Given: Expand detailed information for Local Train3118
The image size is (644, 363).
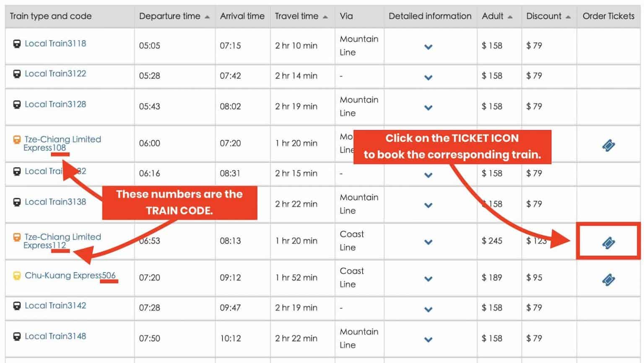Looking at the screenshot, I should (x=428, y=47).
